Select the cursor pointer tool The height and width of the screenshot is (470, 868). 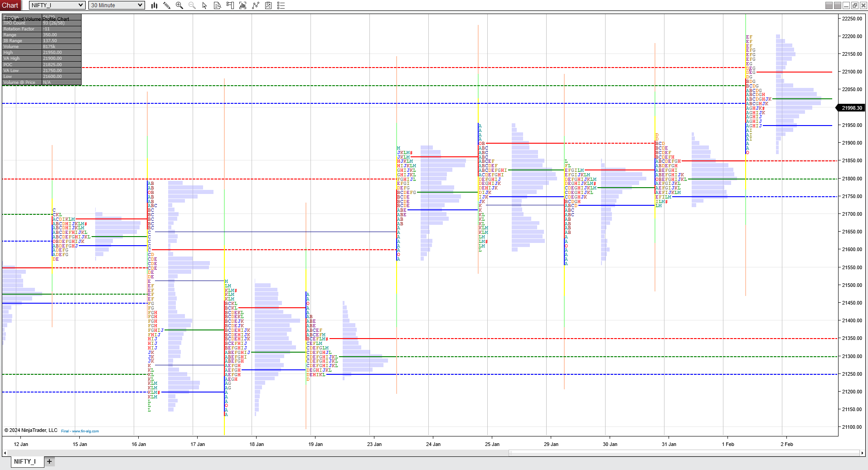(x=204, y=5)
